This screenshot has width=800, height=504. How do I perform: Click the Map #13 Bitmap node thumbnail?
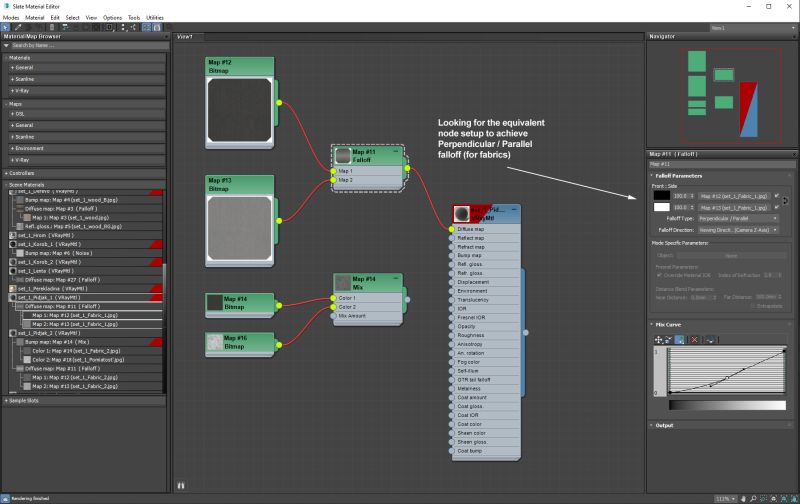[239, 229]
